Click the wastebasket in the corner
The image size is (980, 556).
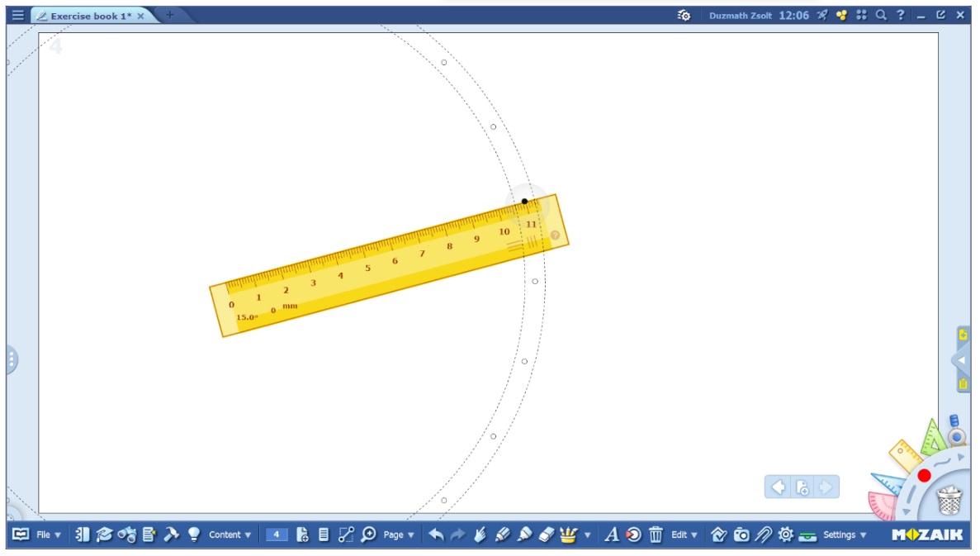(949, 500)
